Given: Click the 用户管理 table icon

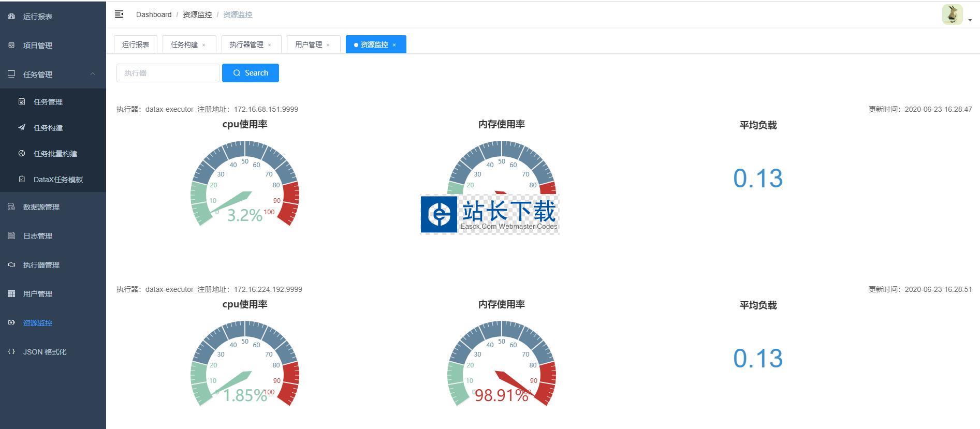Looking at the screenshot, I should point(11,294).
